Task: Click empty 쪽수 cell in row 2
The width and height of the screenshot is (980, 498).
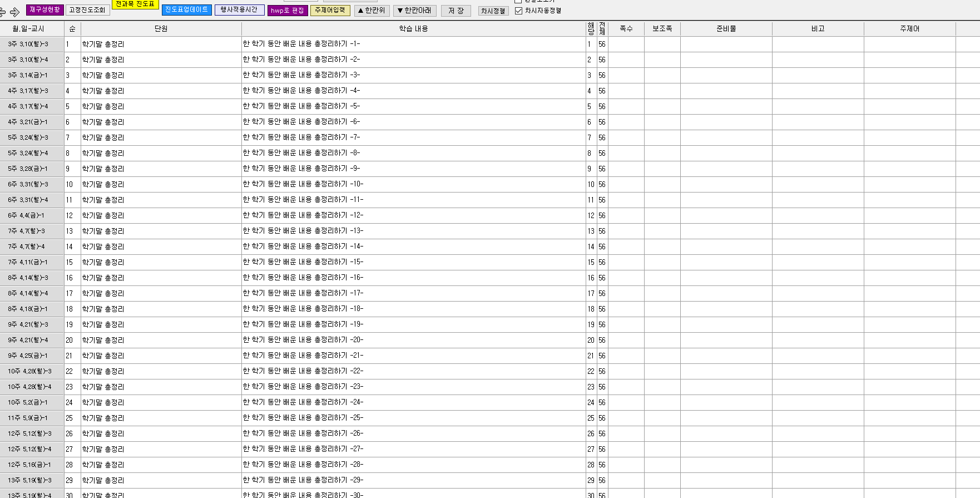Action: coord(626,60)
